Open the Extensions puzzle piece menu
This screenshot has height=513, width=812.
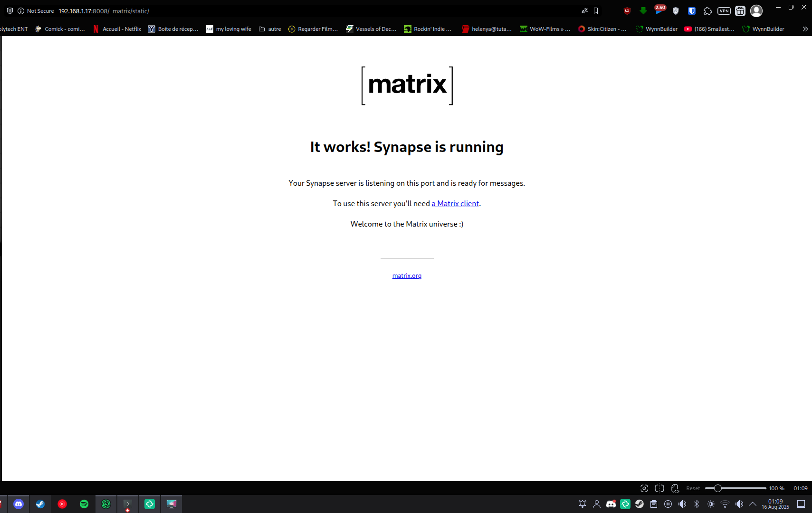[x=708, y=11]
